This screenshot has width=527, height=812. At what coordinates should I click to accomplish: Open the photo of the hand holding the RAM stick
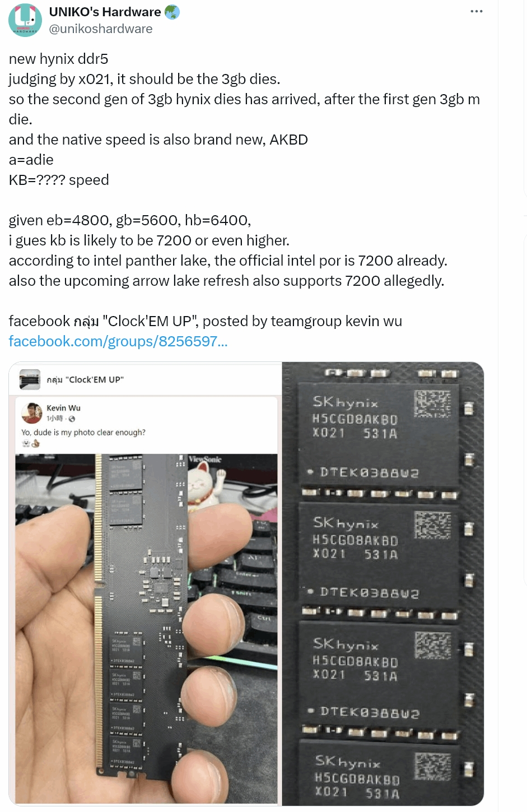click(x=146, y=629)
